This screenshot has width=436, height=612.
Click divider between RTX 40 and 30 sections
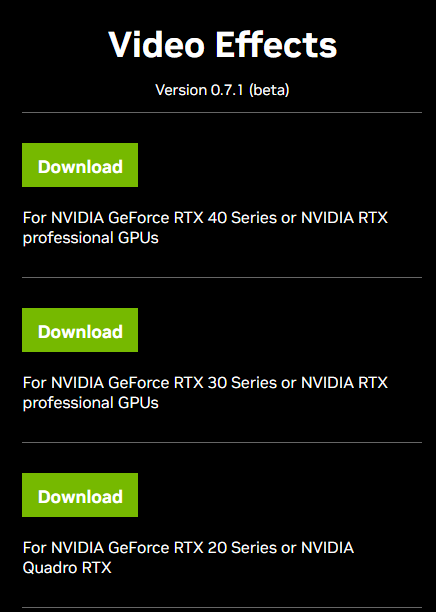[x=222, y=278]
